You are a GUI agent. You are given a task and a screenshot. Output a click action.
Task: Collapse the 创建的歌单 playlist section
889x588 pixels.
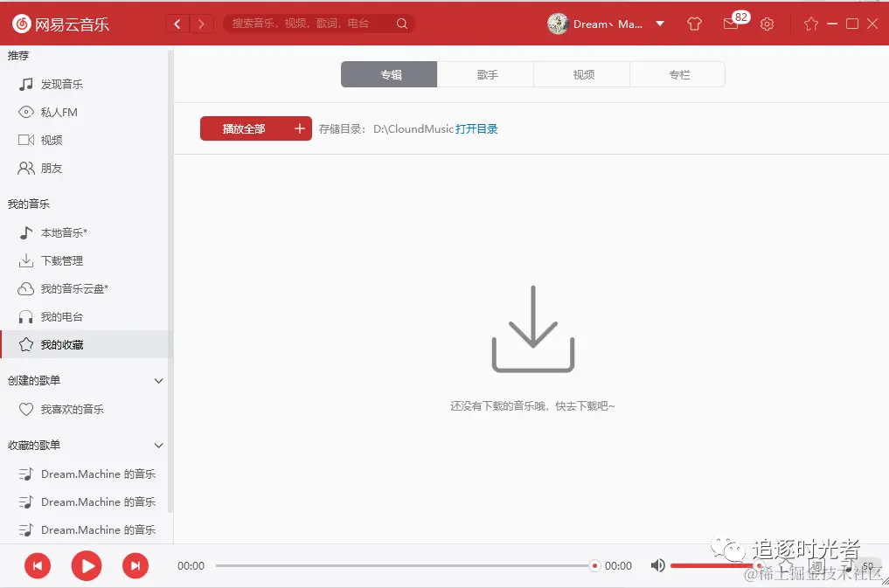point(158,381)
